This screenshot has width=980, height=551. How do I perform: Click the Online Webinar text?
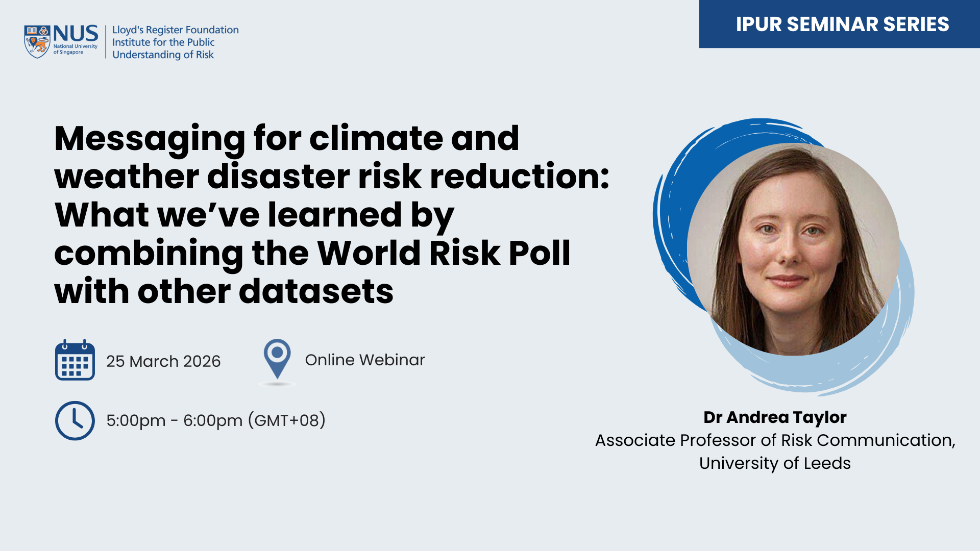[x=364, y=360]
